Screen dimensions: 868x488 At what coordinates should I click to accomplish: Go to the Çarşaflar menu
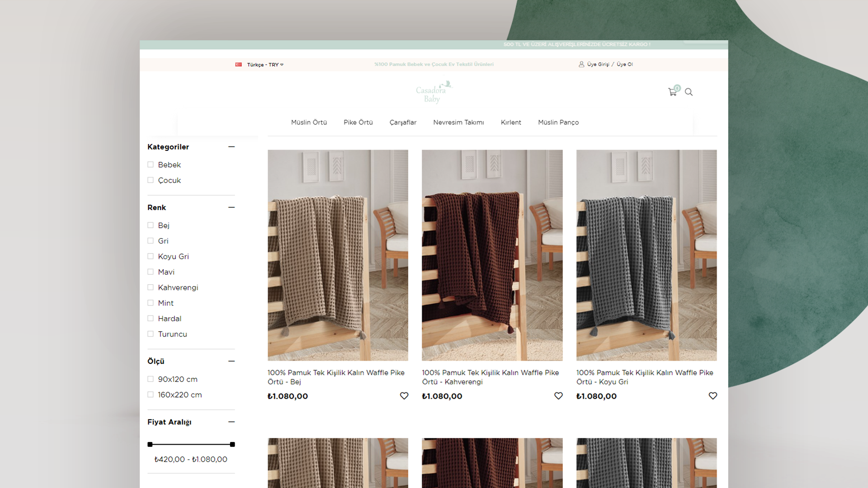point(403,122)
